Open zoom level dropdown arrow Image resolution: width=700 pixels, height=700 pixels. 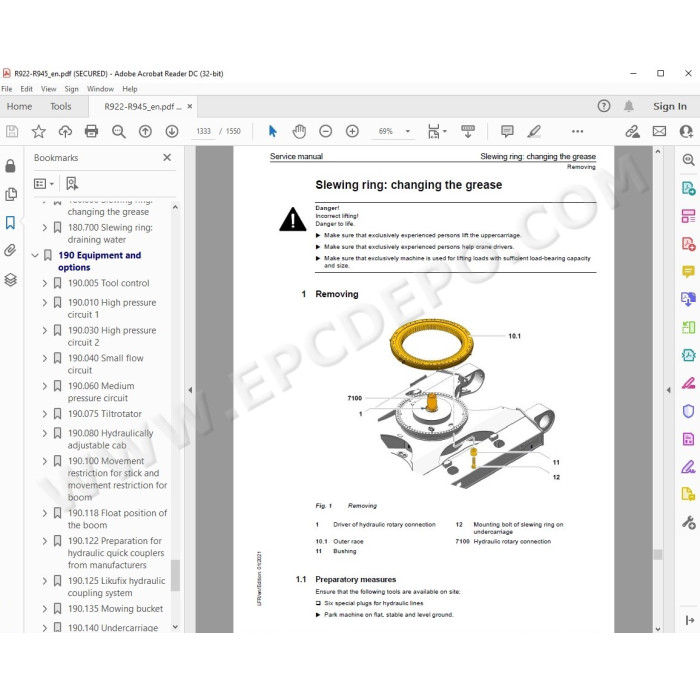coord(408,131)
